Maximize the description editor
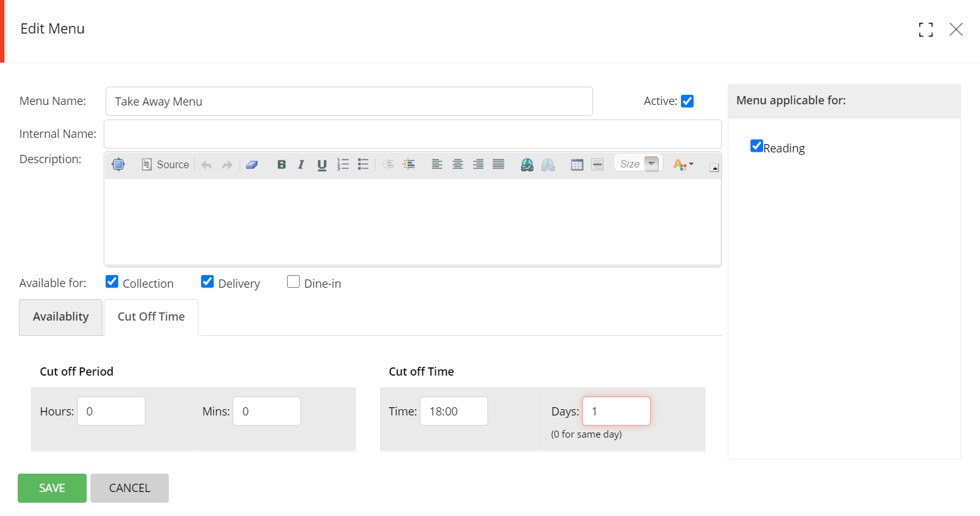The image size is (980, 516). 118,164
